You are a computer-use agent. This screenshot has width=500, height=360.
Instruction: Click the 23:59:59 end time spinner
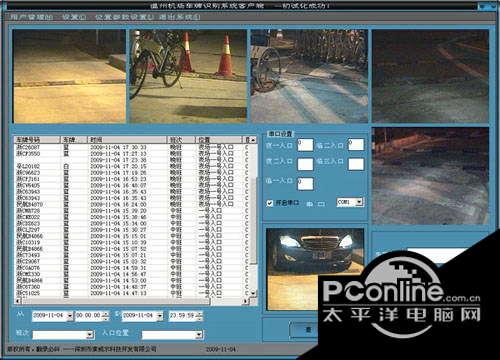(198, 315)
